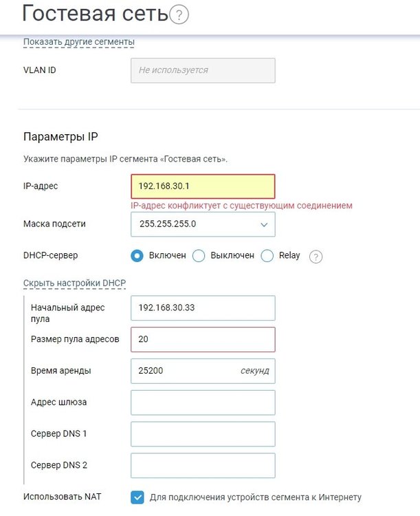Click chevron arrow in subnet mask field

264,225
